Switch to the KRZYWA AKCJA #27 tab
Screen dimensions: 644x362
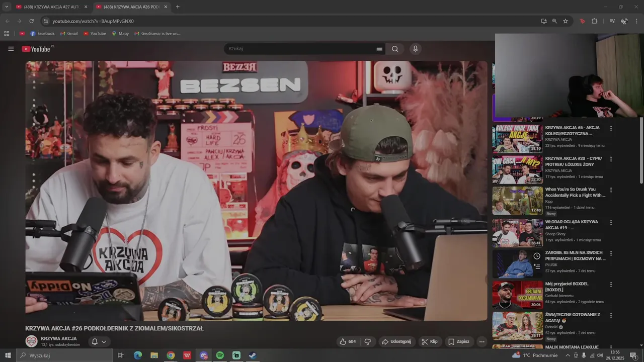[x=51, y=7]
